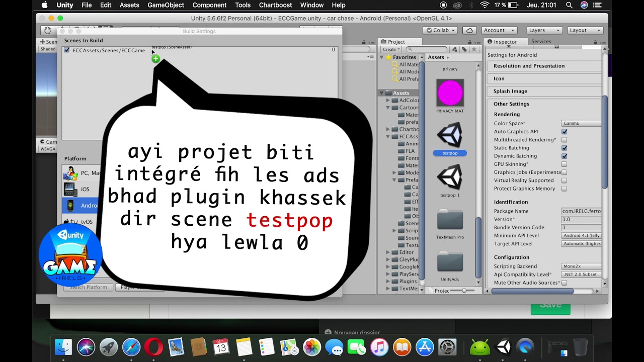Viewport: 644px width, 362px height.
Task: Expand the Editor folder in Assets tree
Action: point(388,252)
